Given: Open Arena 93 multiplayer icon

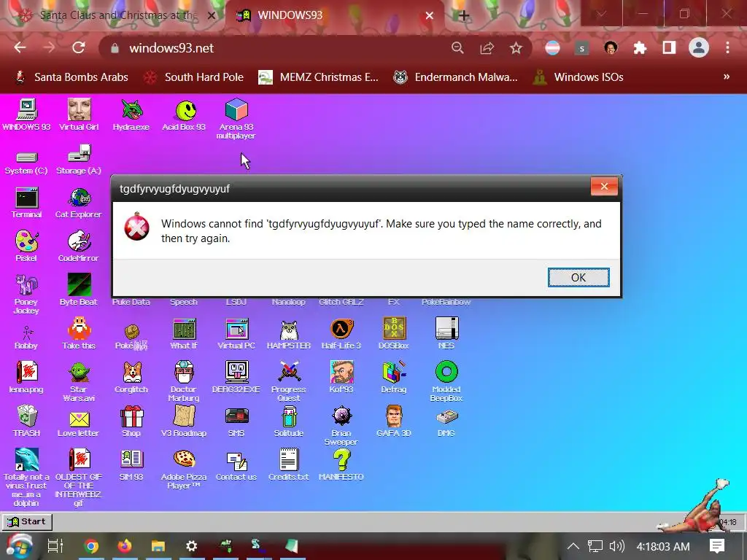Looking at the screenshot, I should click(x=236, y=119).
